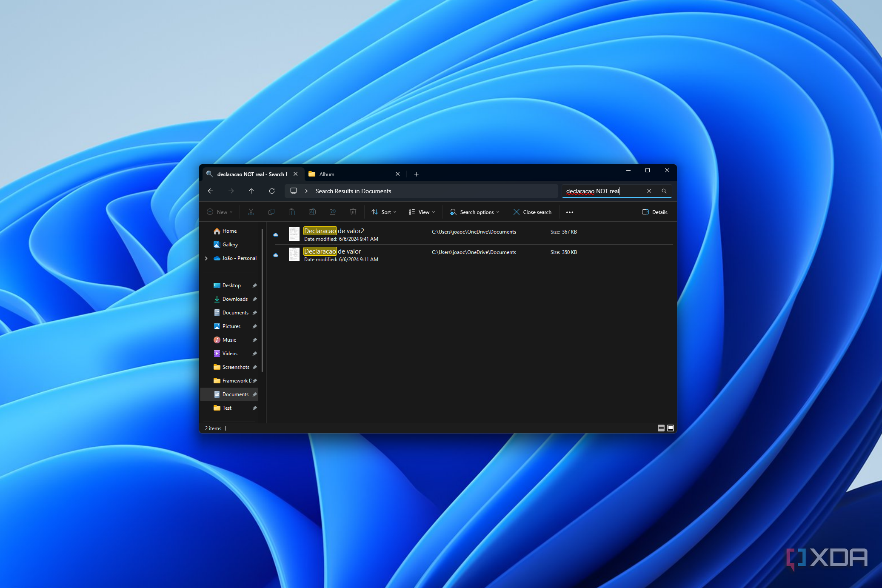
Task: Switch to the large thumbnails view icon
Action: point(671,428)
